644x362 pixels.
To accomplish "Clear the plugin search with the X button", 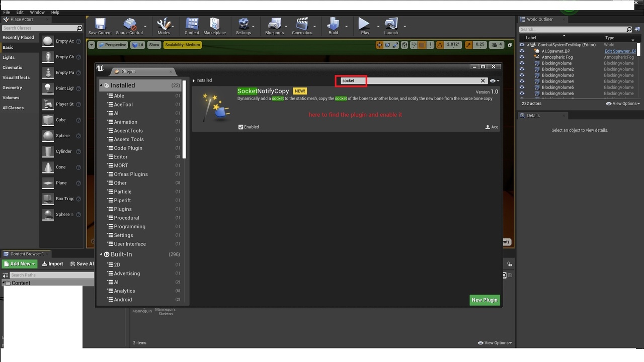I will 483,80.
